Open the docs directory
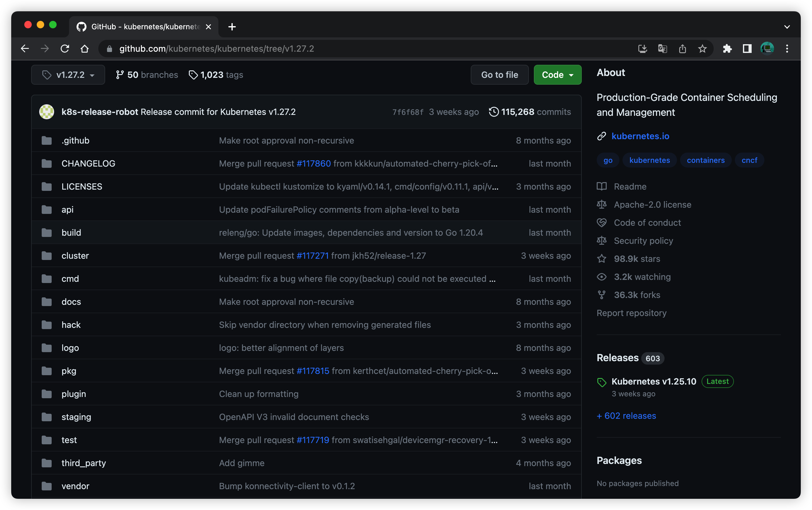 (x=71, y=301)
